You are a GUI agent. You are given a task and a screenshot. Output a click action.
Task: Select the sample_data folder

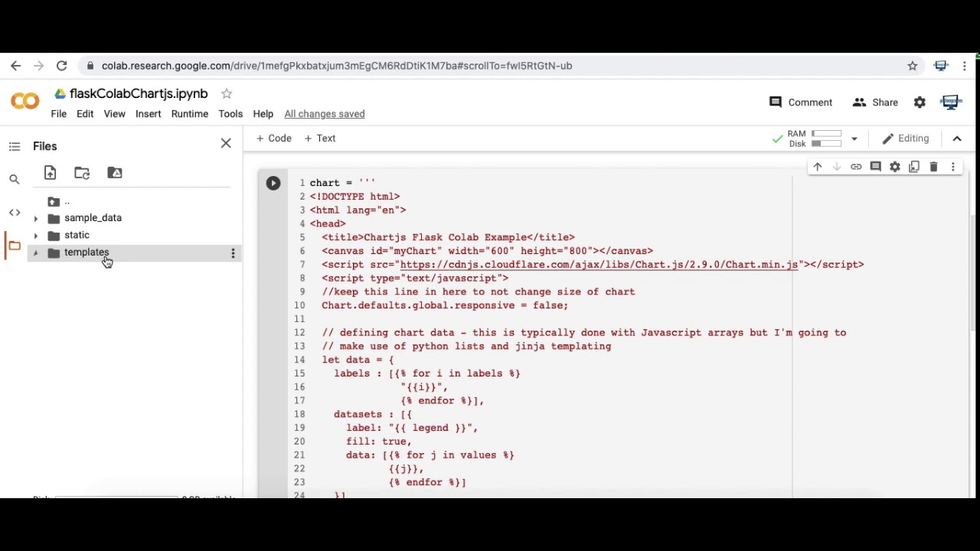(93, 218)
